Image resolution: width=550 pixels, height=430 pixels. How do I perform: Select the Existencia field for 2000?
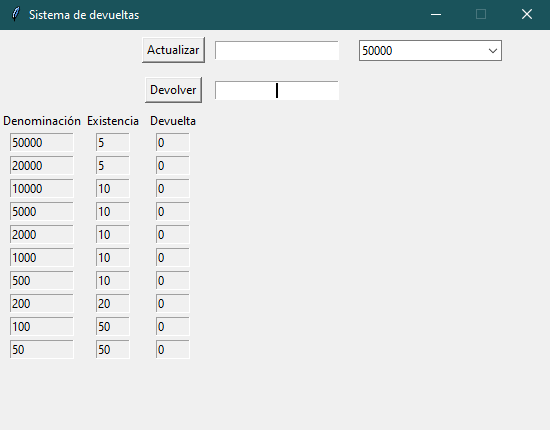[113, 235]
